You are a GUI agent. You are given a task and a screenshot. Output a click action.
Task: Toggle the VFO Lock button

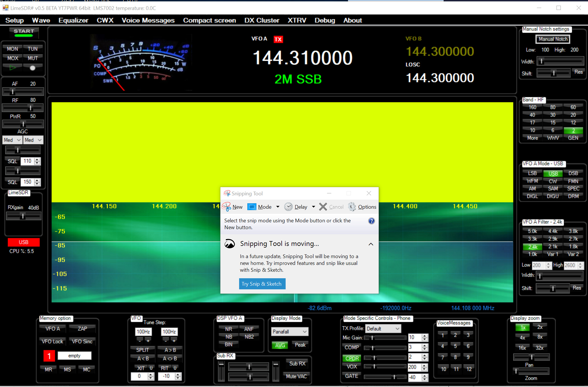click(x=52, y=341)
